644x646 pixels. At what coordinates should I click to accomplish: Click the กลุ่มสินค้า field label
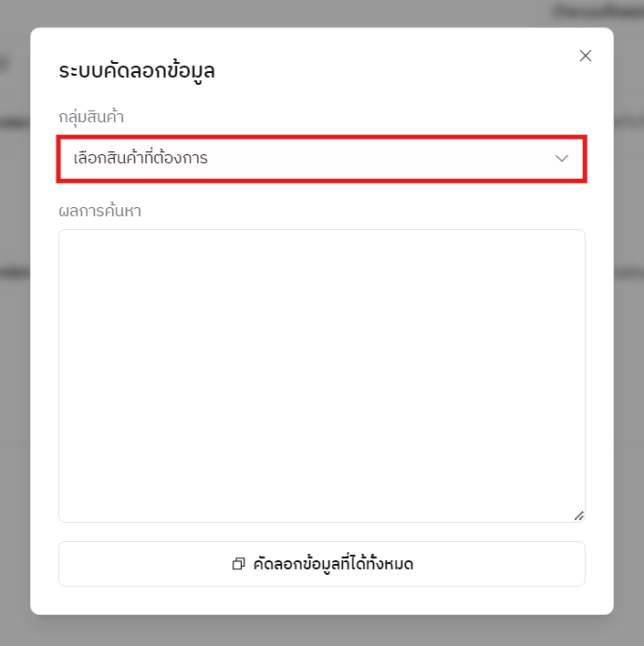(x=91, y=117)
